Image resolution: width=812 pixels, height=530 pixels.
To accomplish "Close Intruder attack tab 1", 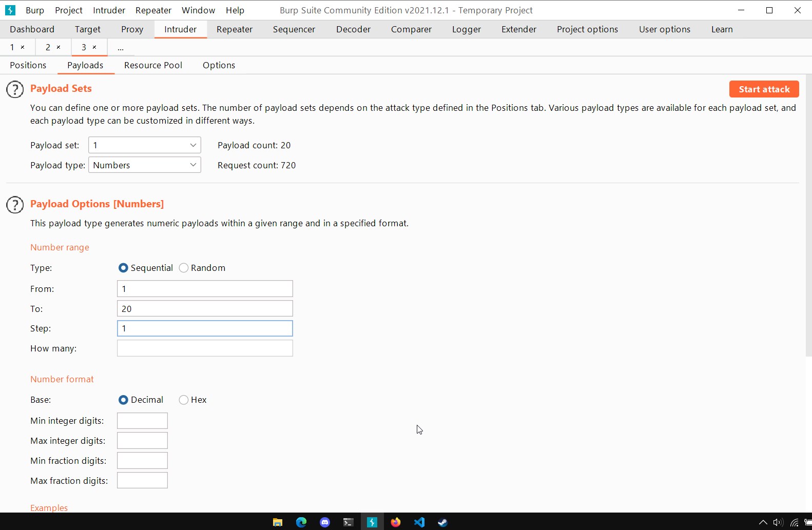I will (23, 47).
